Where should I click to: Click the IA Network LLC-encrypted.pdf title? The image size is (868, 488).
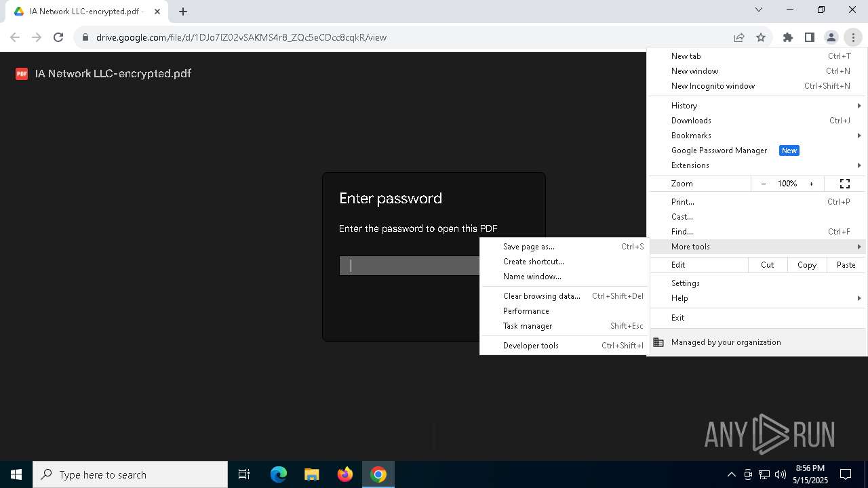click(x=113, y=74)
